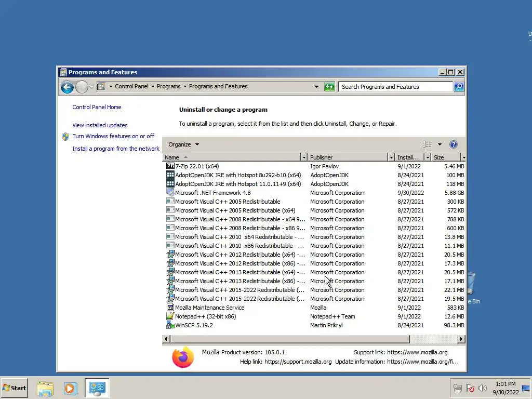Click the AdoptOpenJDK 8u292-b10 icon

170,175
